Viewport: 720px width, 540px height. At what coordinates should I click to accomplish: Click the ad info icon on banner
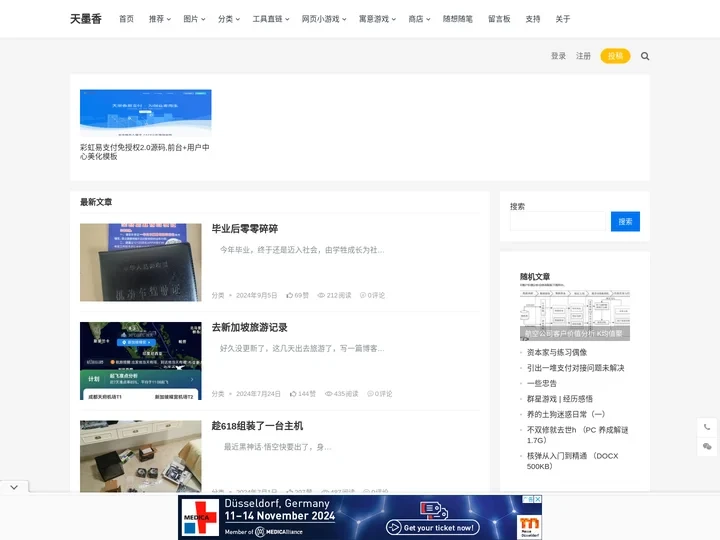click(528, 499)
